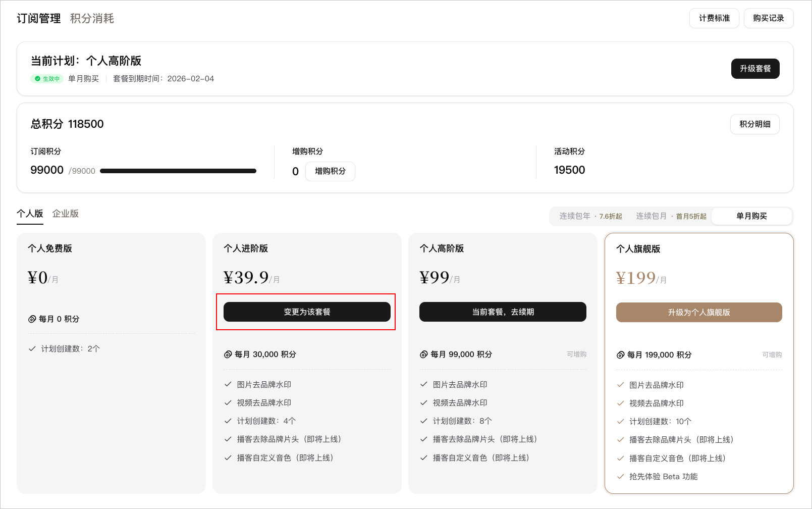Click the points coin icon beside 每月 30,000 积分

click(228, 354)
